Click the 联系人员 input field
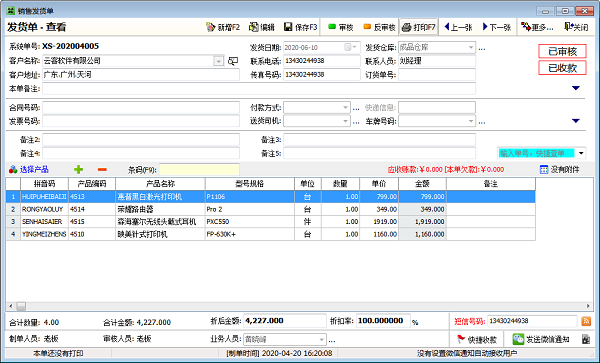This screenshot has height=363, width=600. point(437,61)
